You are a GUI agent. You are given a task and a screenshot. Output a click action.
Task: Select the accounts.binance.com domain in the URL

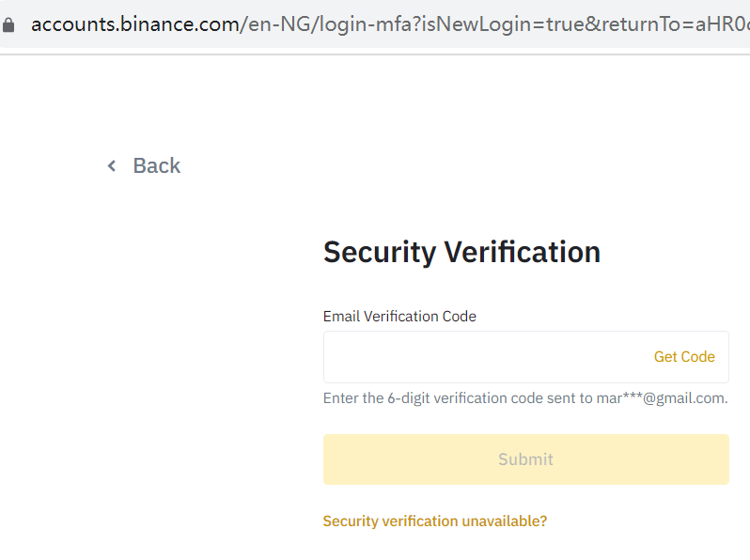point(135,24)
